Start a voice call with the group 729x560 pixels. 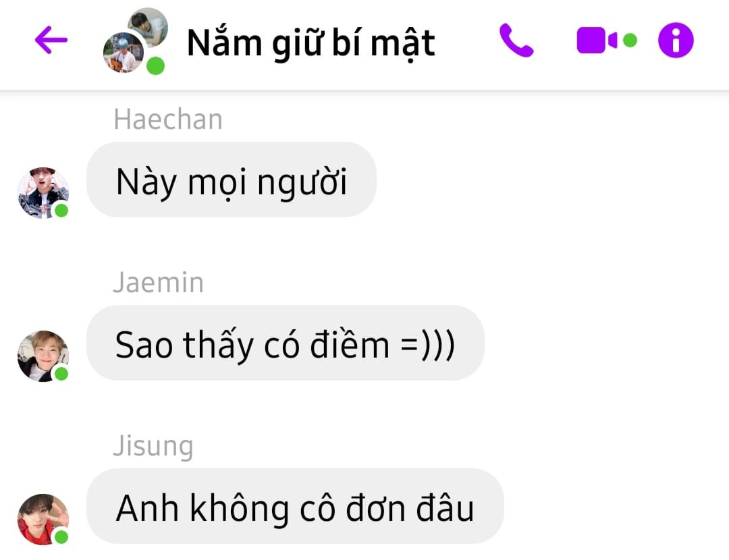[x=516, y=40]
